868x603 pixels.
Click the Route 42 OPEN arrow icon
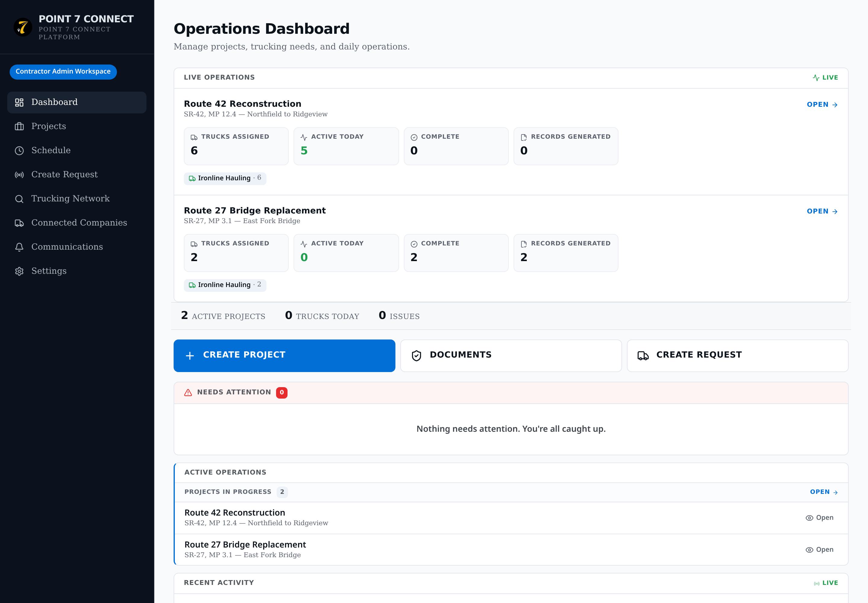[835, 105]
